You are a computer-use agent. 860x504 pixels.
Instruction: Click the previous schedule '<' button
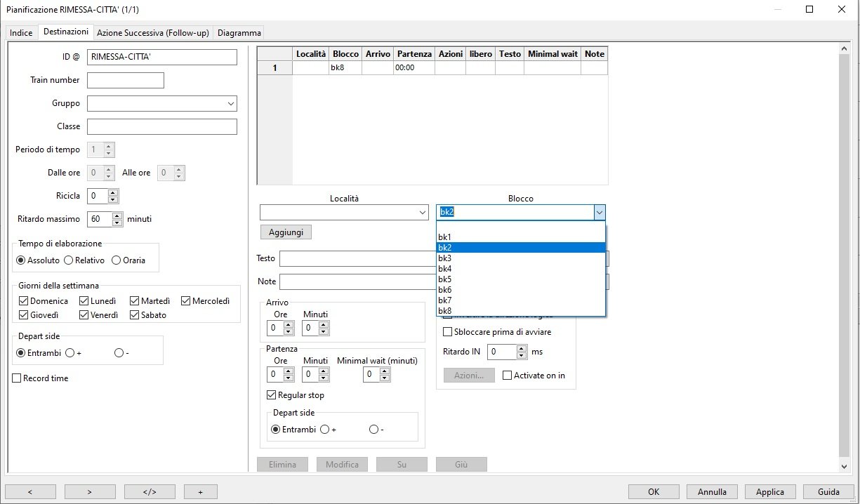point(30,491)
